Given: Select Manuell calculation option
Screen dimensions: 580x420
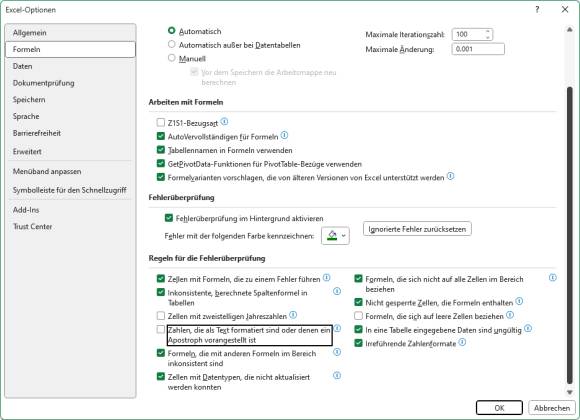Looking at the screenshot, I should coord(171,58).
